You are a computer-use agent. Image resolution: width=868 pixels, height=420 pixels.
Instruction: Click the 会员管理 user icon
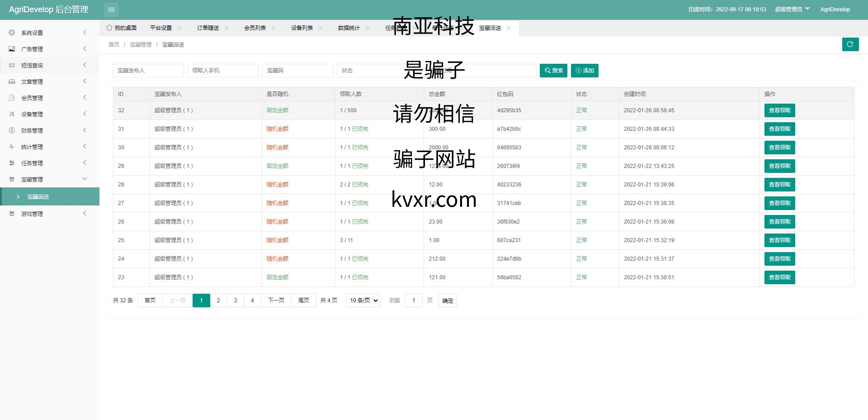pyautogui.click(x=12, y=98)
